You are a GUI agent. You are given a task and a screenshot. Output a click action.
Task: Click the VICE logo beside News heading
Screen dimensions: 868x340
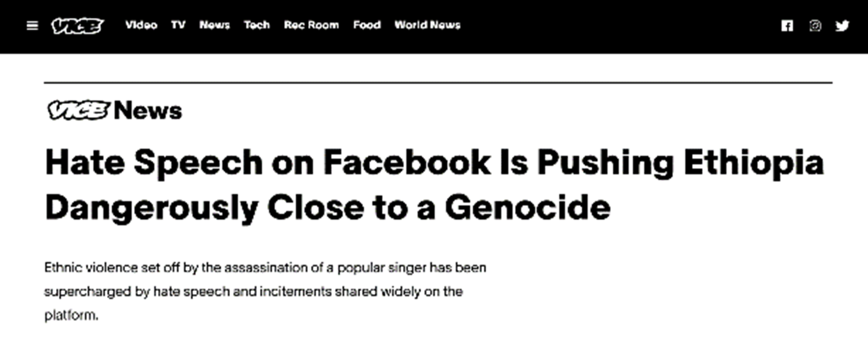[79, 110]
